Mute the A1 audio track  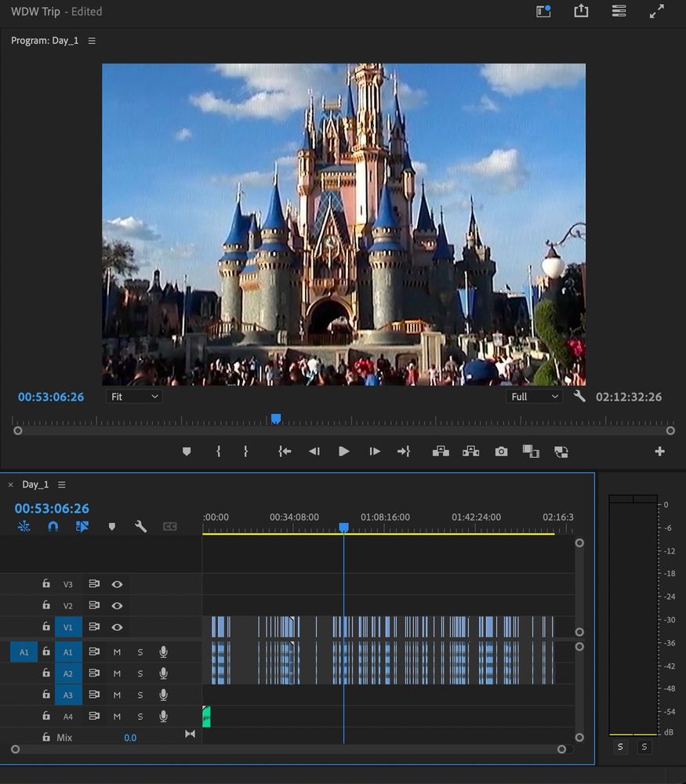click(117, 652)
